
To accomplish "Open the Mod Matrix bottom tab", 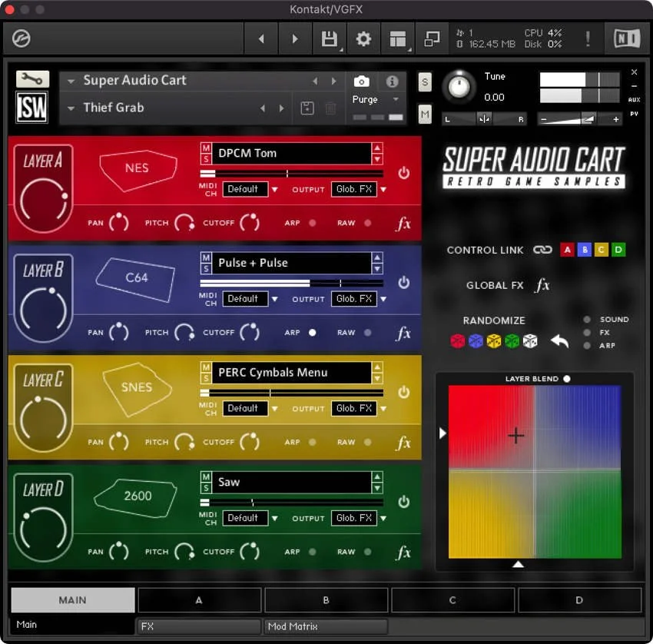I will click(x=326, y=626).
